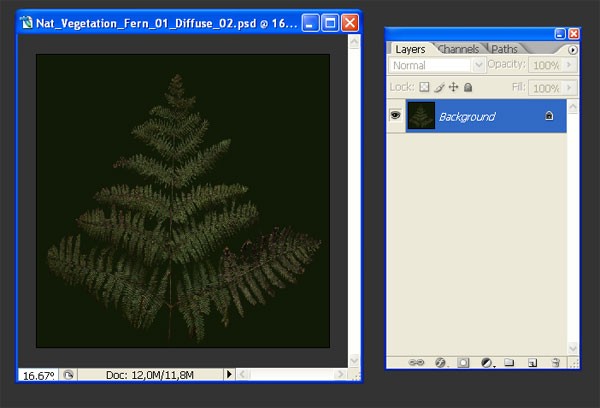The height and width of the screenshot is (408, 600).
Task: Switch to the Channels tab
Action: (x=458, y=49)
